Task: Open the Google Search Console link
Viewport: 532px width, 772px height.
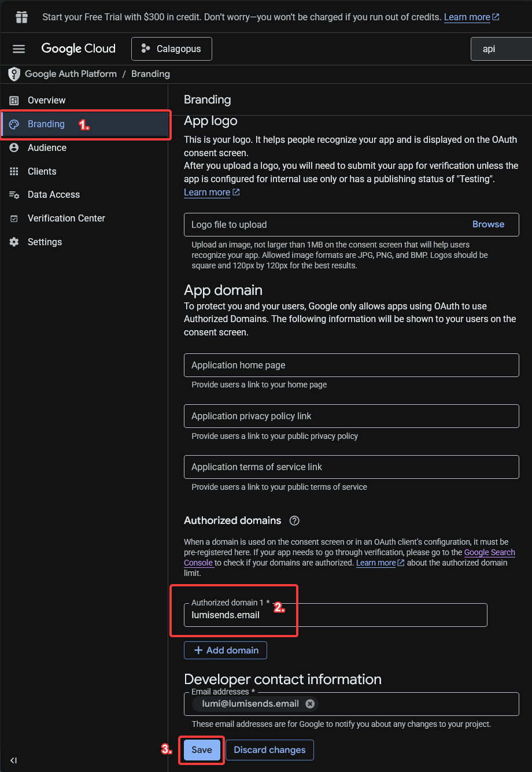Action: [x=489, y=553]
